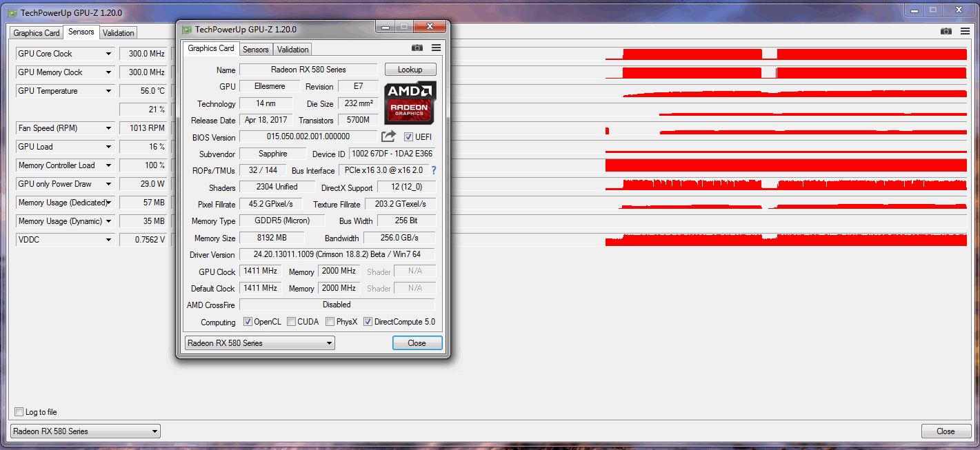
Task: Click Close button in back Sensors window
Action: point(946,431)
